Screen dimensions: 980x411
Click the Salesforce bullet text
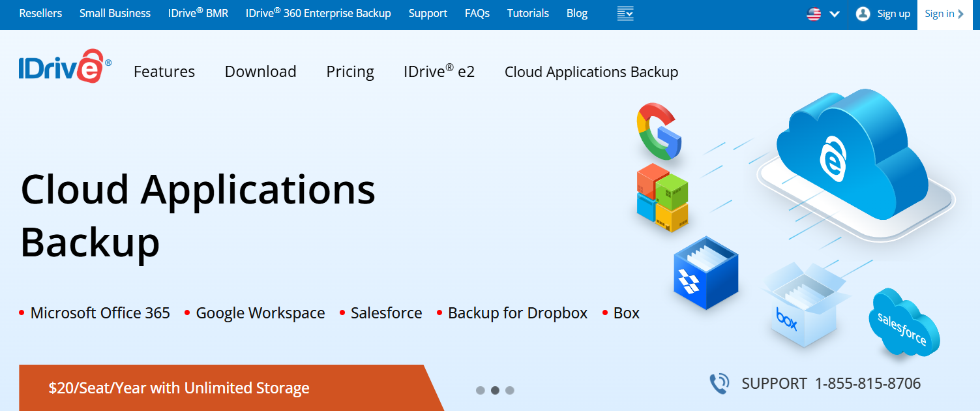pos(387,313)
